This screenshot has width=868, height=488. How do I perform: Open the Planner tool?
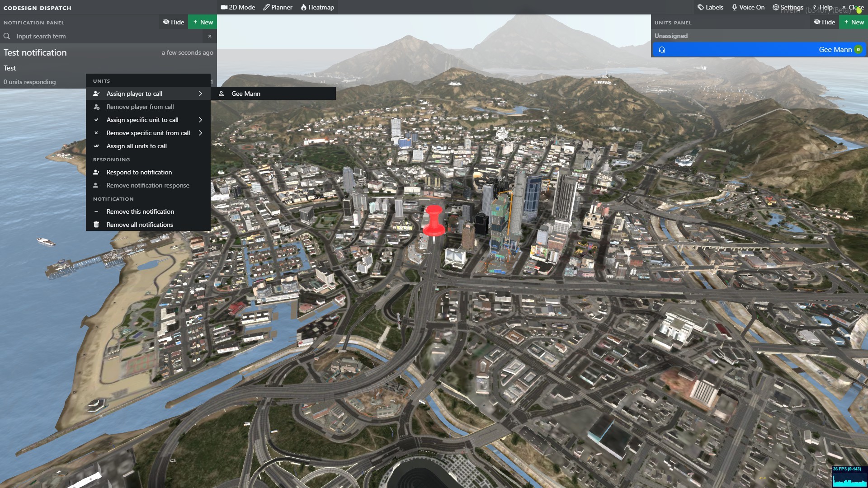(277, 7)
